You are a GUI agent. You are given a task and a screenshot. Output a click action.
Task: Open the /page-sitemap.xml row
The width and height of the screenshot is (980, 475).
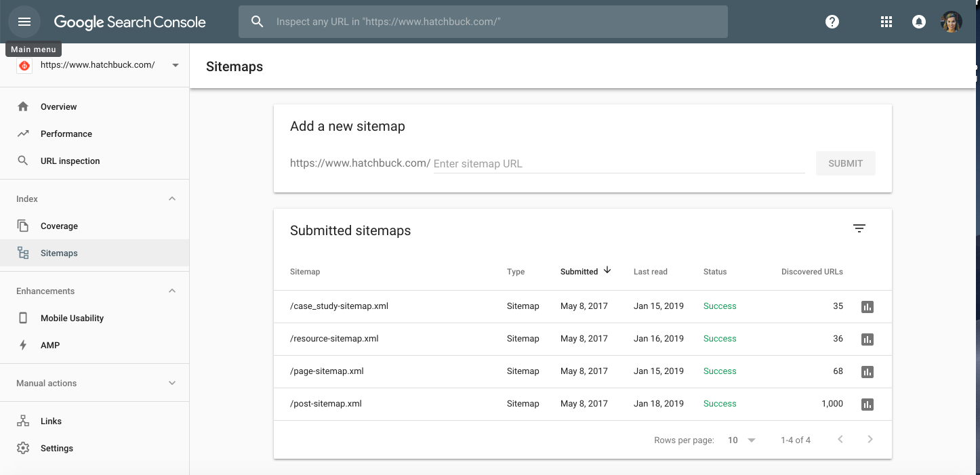click(583, 371)
